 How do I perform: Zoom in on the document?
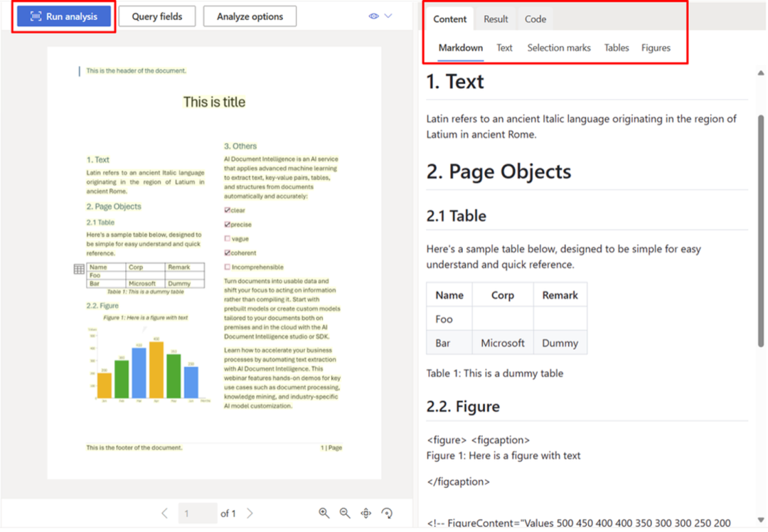(324, 513)
